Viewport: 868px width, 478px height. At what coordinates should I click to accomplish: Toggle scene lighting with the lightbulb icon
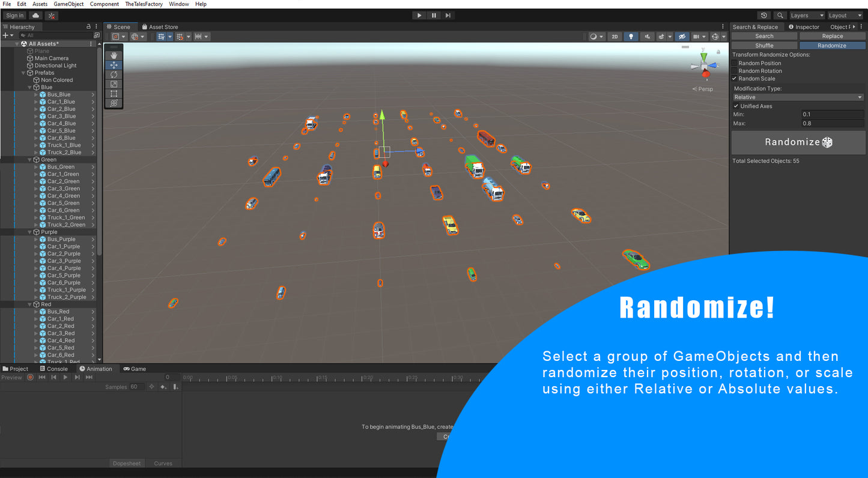point(630,37)
